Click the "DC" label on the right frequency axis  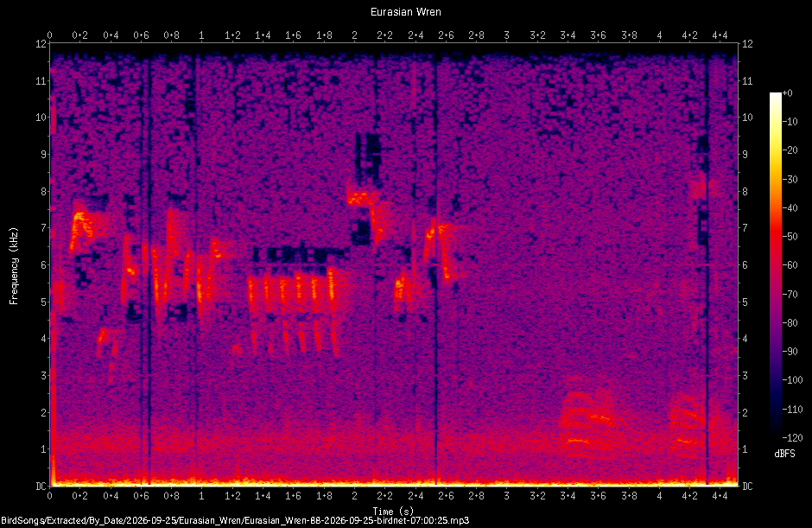(x=748, y=486)
